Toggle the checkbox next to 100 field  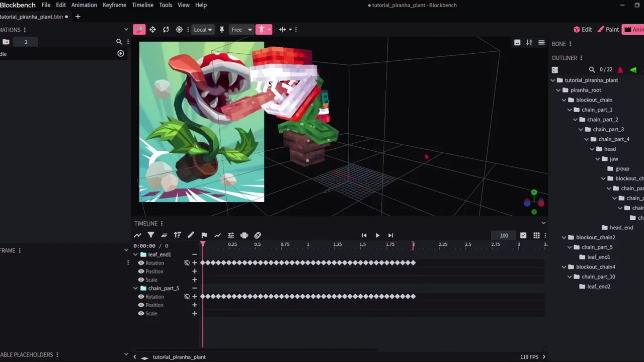click(x=523, y=235)
